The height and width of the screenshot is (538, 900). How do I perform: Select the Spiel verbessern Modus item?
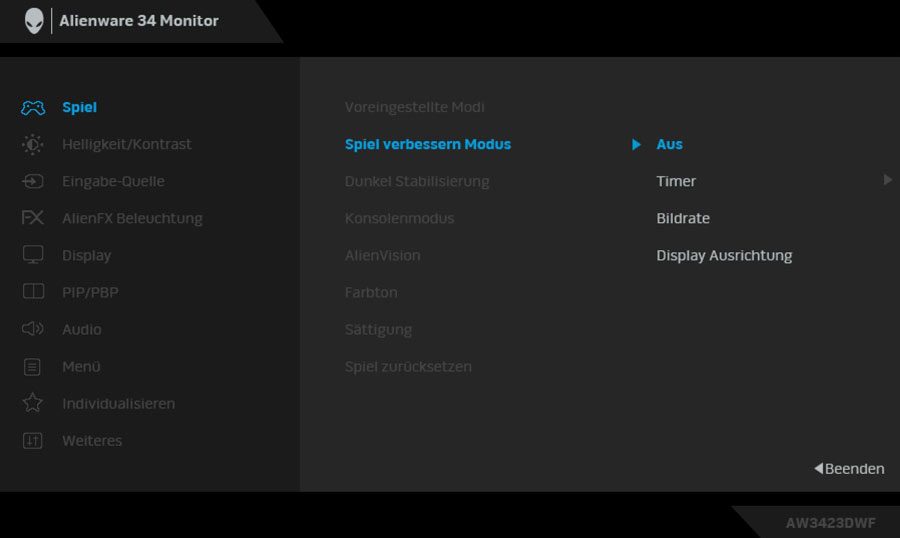[x=428, y=144]
